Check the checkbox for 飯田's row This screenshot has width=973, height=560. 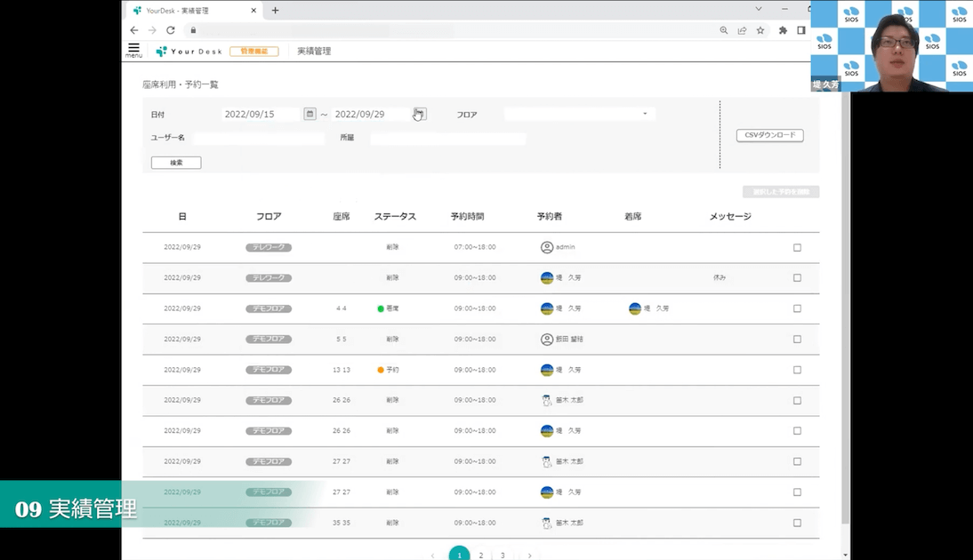(798, 339)
